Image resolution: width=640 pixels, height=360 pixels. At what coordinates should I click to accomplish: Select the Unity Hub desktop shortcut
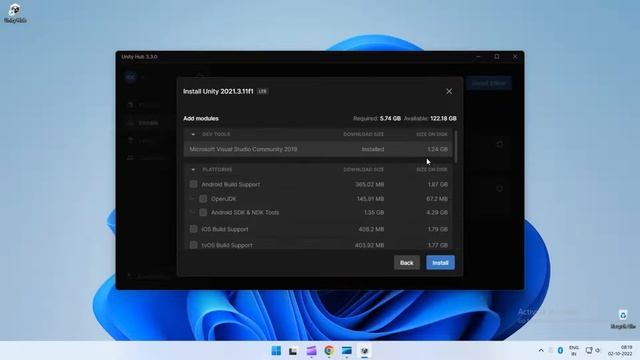click(x=15, y=13)
